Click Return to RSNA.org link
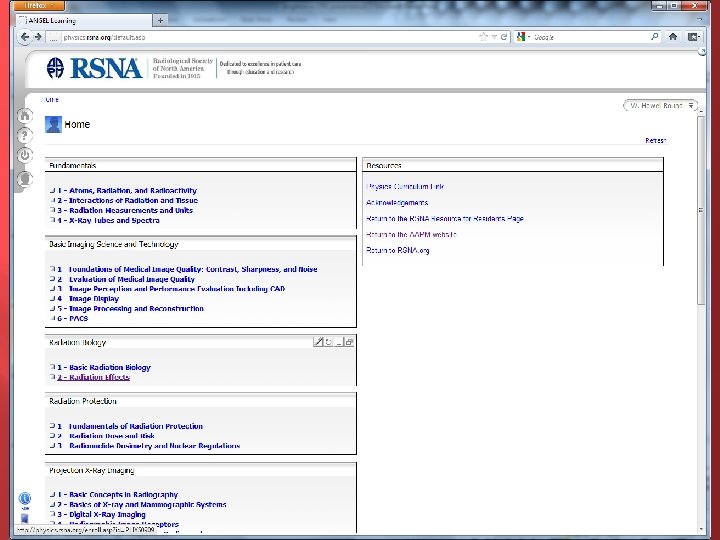 tap(398, 250)
